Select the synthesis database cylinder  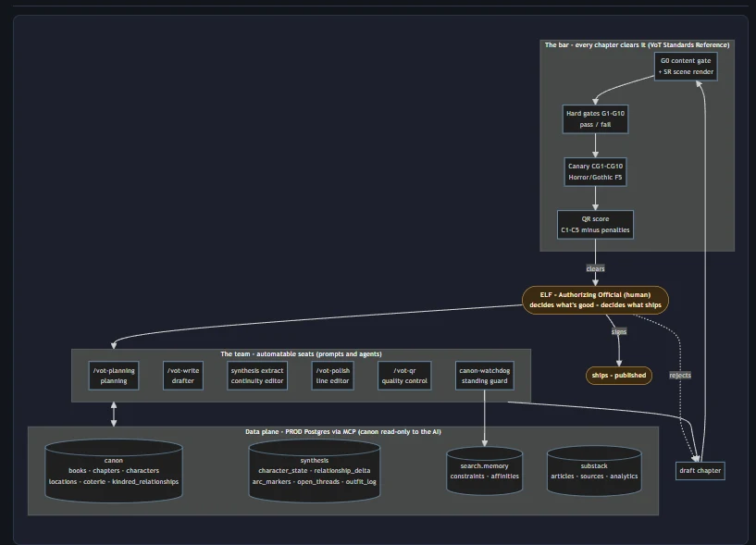tap(315, 471)
